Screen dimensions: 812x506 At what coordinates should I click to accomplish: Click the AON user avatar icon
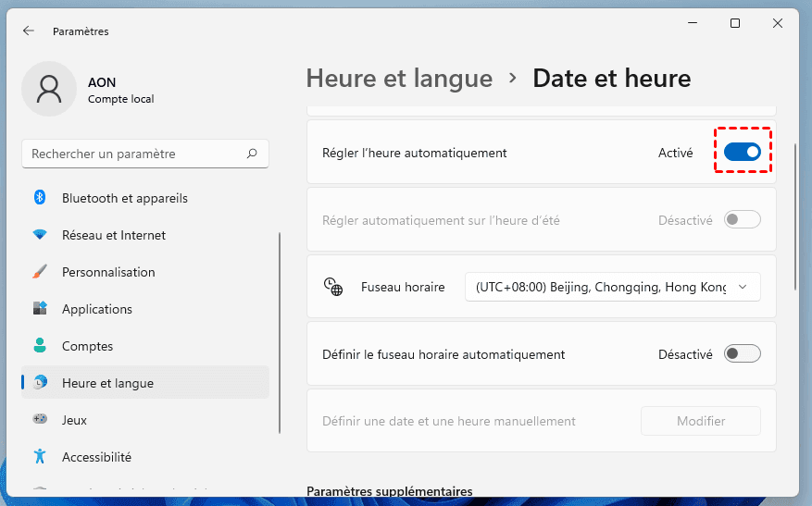[49, 89]
